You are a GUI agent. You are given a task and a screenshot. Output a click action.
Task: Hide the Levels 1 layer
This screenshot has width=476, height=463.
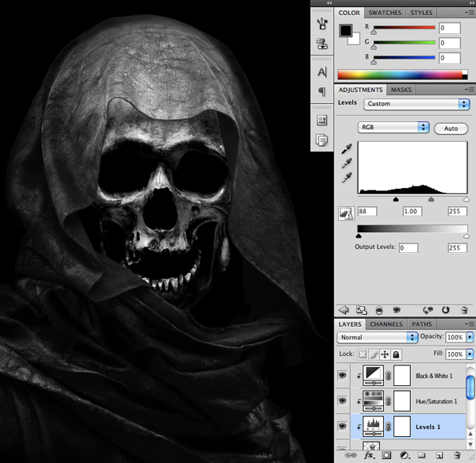[343, 427]
